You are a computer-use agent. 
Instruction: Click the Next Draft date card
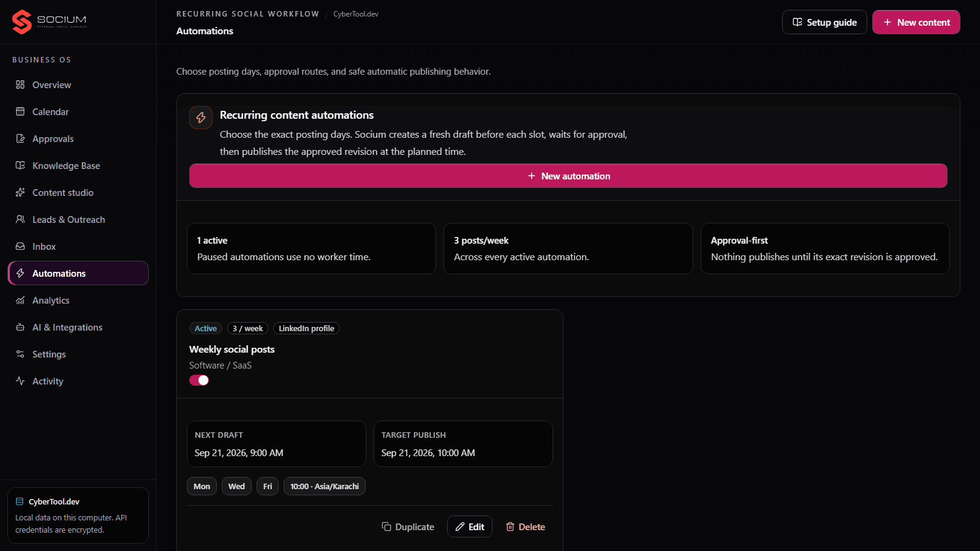click(276, 444)
